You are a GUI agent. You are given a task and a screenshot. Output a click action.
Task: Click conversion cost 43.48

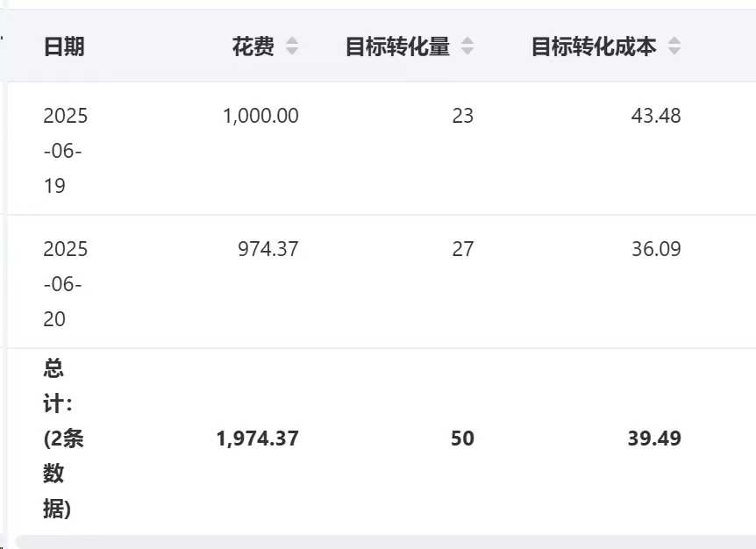655,116
